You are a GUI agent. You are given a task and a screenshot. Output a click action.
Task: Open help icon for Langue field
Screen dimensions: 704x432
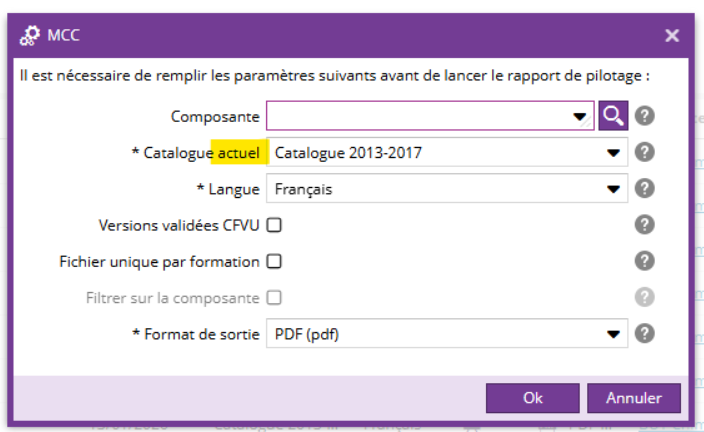pos(646,188)
